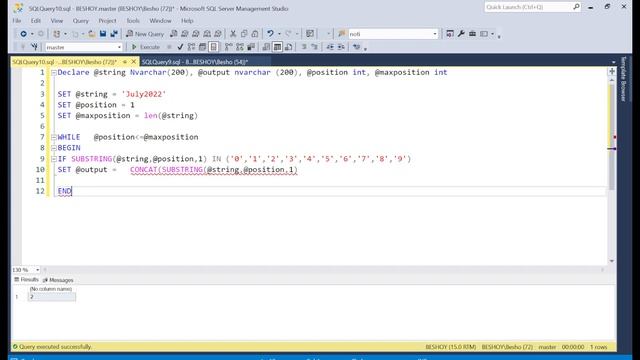This screenshot has width=640, height=360.
Task: Click the Save All icon
Action: [114, 34]
